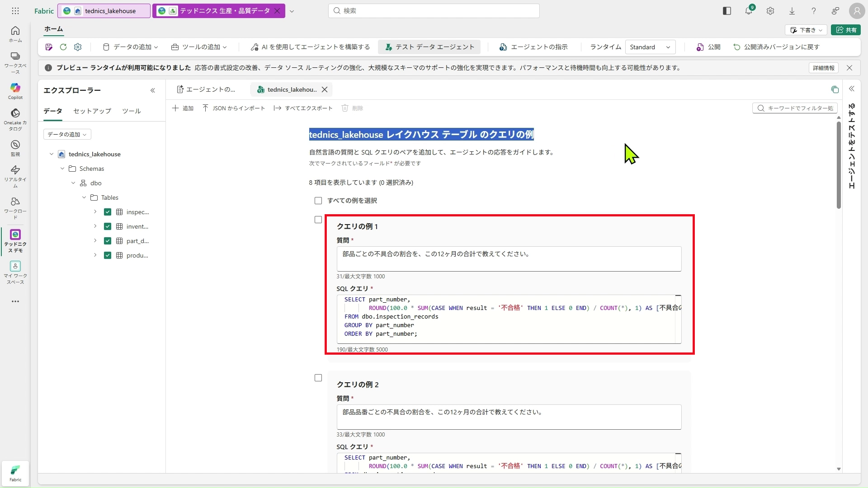Open OneLake カタログ in the sidebar

[15, 119]
